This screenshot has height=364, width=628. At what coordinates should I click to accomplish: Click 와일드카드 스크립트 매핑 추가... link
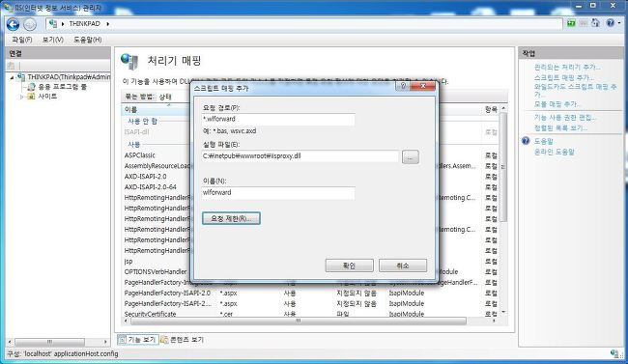575,90
